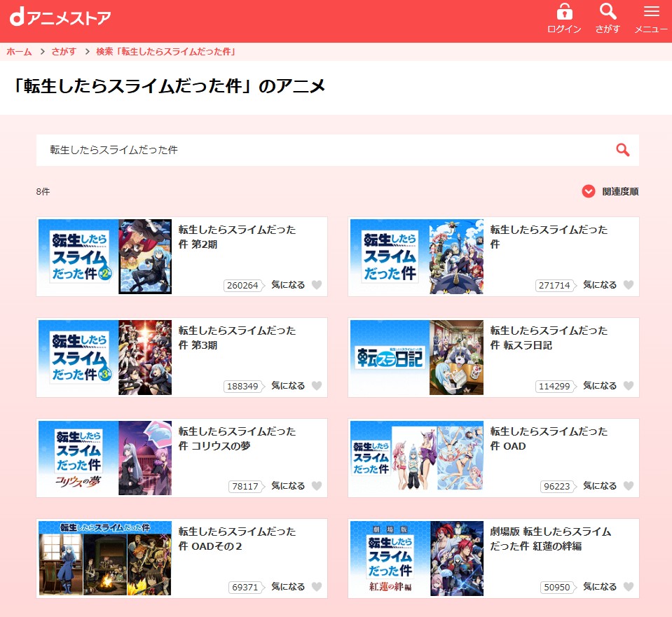Click the login lock icon
Screen dimensions: 672x617
(x=564, y=13)
